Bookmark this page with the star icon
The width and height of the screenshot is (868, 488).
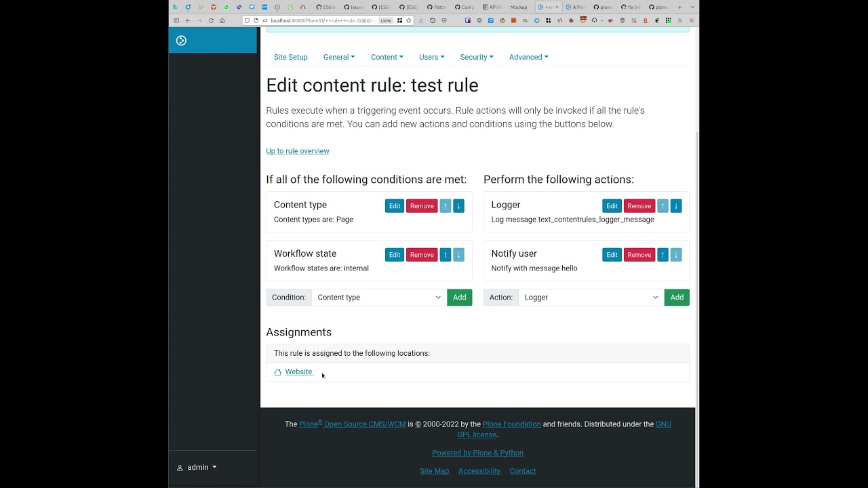point(409,21)
